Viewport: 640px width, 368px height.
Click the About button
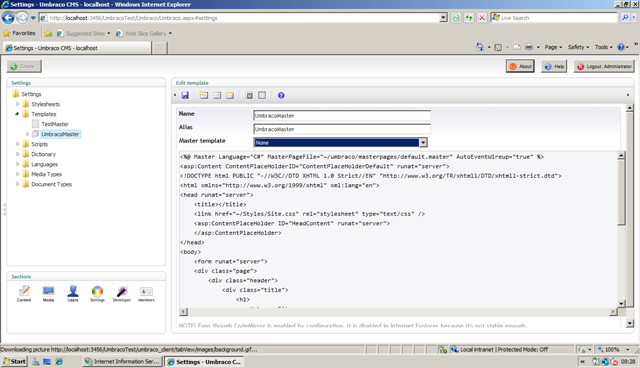point(520,66)
